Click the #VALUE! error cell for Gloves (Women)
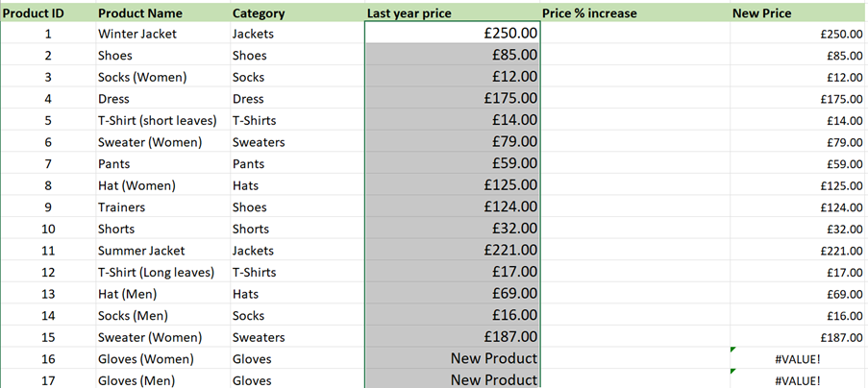Image resolution: width=868 pixels, height=388 pixels. click(798, 359)
